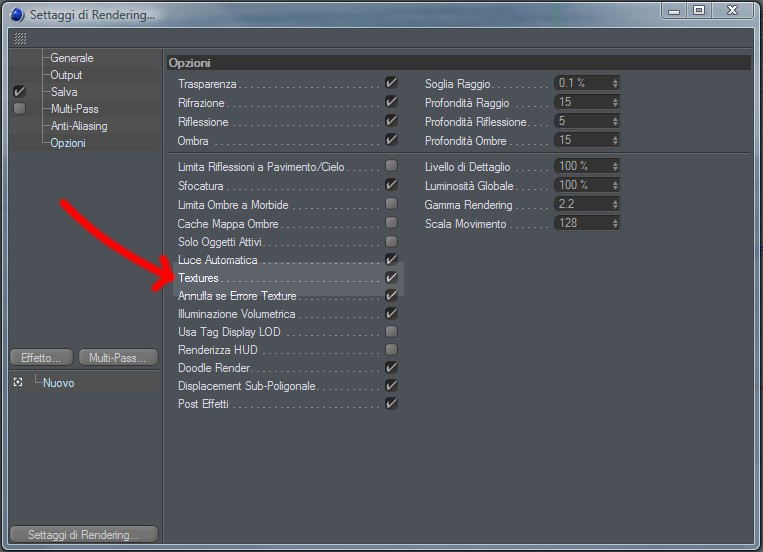Select the Nuovo render preset
Image resolution: width=763 pixels, height=552 pixels.
coord(58,383)
